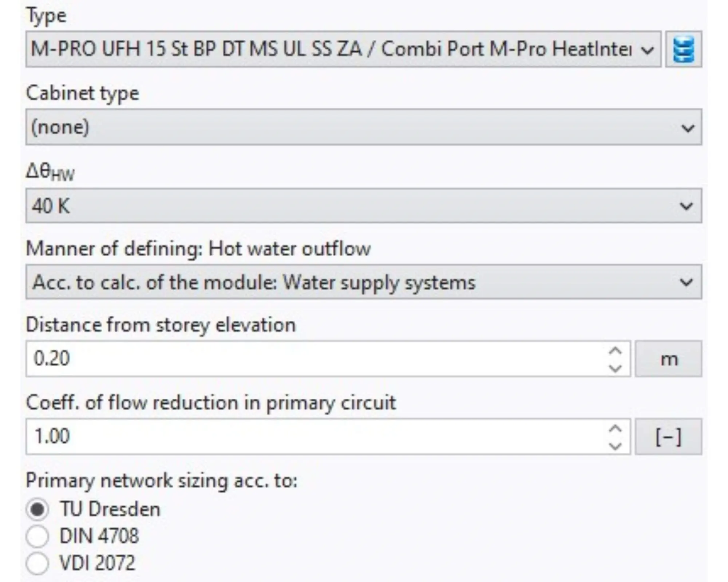Increase Coeff. of flow reduction with up arrow
Screen dimensions: 728x582
(x=615, y=428)
